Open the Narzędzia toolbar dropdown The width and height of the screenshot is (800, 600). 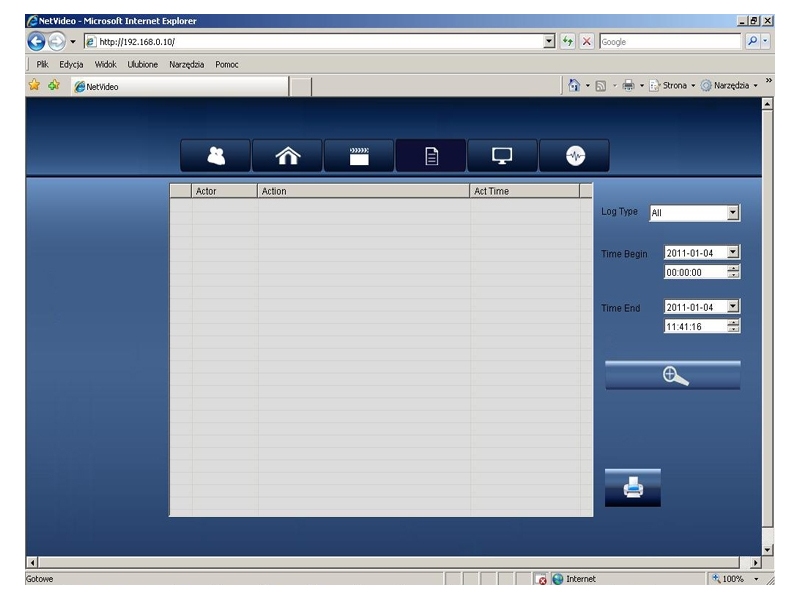point(732,86)
